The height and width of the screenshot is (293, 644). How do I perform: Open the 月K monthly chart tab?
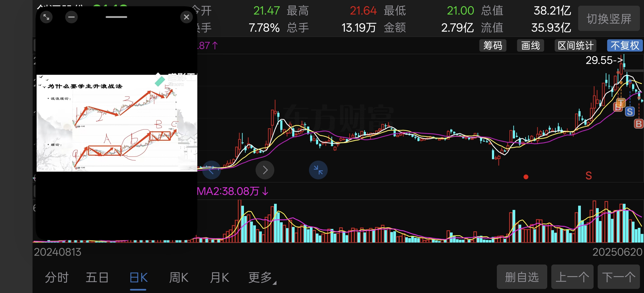220,278
